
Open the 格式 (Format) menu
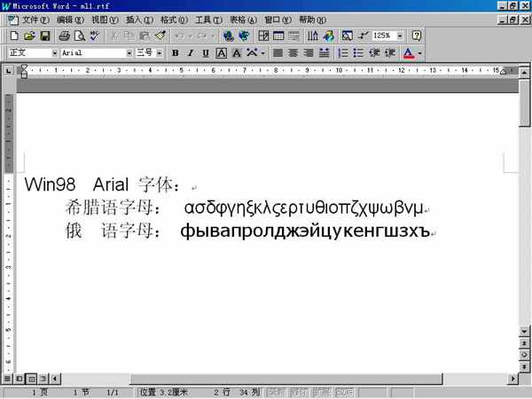pyautogui.click(x=174, y=20)
